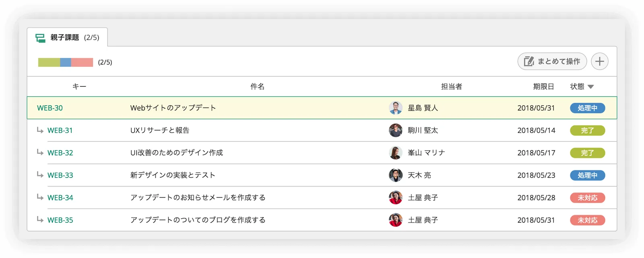Viewport: 644px width, 258px height.
Task: Select subject 新デザインの実装とテスト
Action: point(173,176)
